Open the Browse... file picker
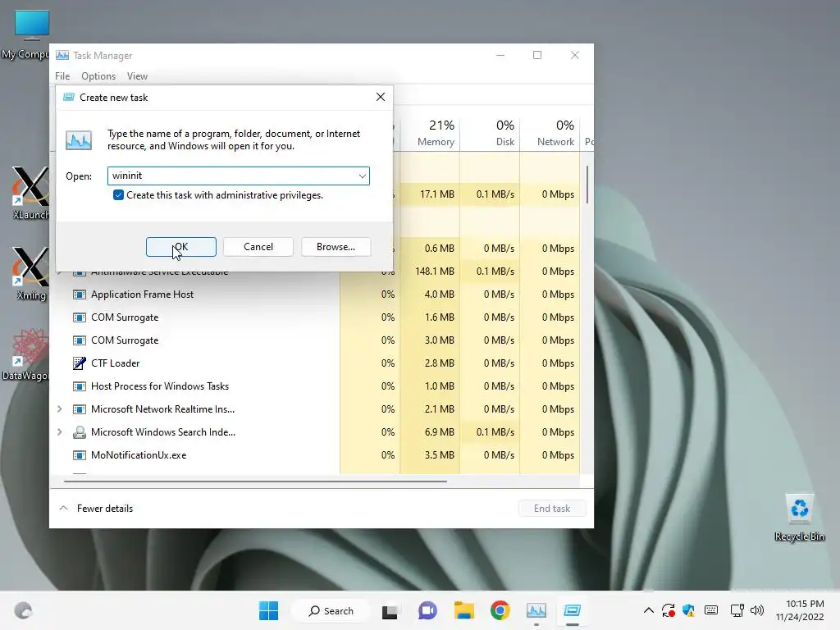Screen dimensions: 840x630 click(336, 247)
